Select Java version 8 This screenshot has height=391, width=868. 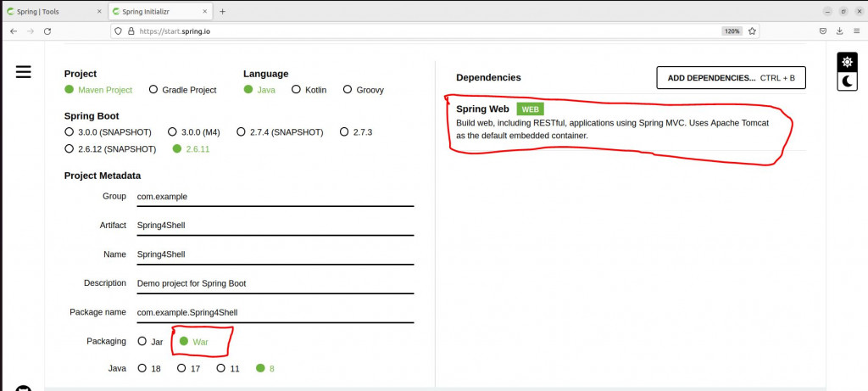click(265, 368)
